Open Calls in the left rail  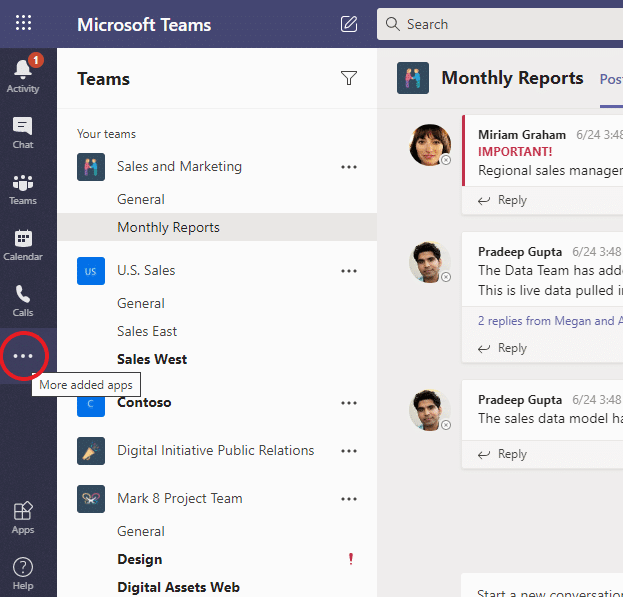click(23, 301)
